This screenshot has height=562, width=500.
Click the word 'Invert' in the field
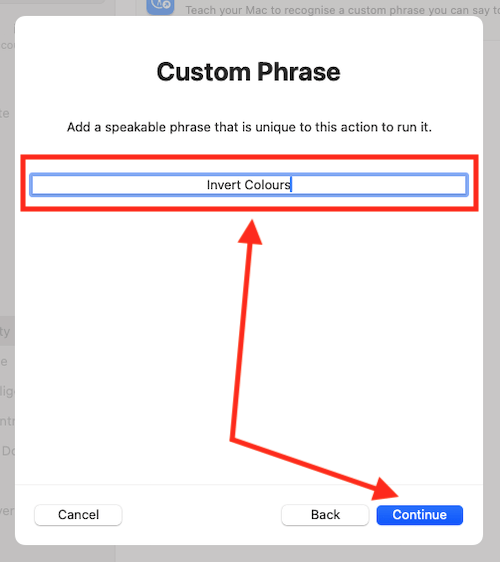click(x=223, y=185)
